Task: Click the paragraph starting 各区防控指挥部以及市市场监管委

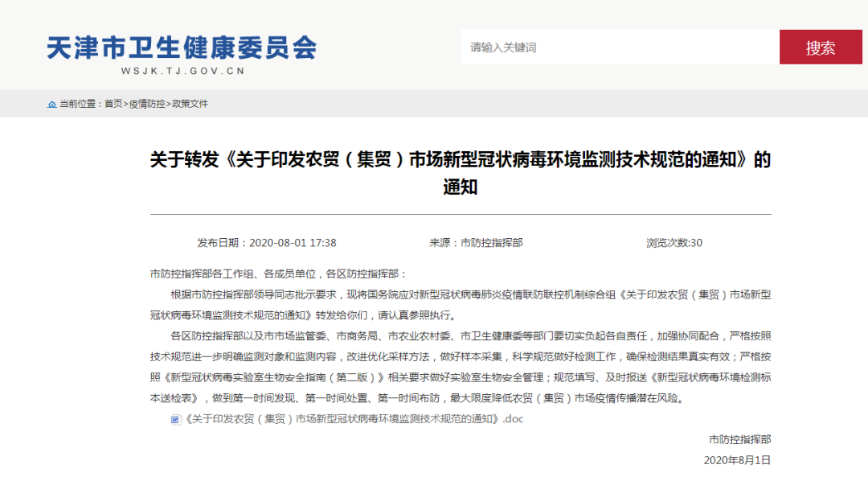Action: tap(460, 366)
